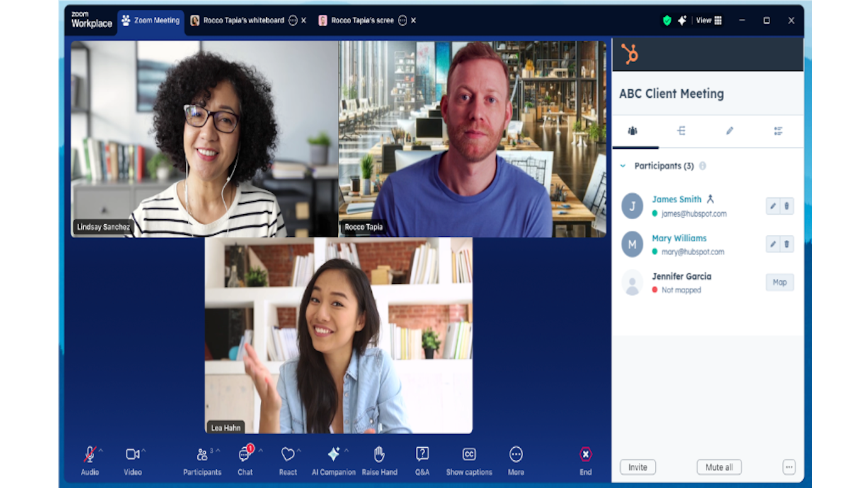
Task: Click the Participants info icon
Action: coord(703,166)
